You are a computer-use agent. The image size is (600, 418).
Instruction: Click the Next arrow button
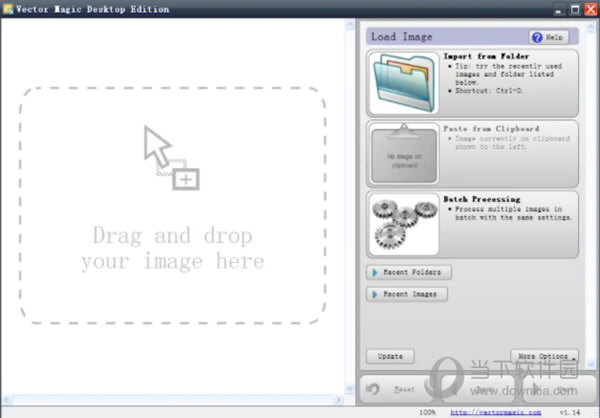(x=558, y=389)
